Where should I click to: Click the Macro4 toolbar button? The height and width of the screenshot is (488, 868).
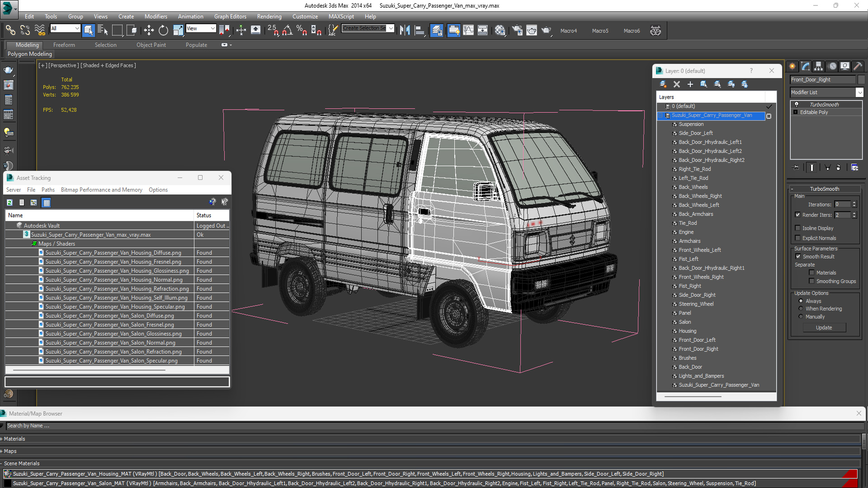(x=568, y=31)
